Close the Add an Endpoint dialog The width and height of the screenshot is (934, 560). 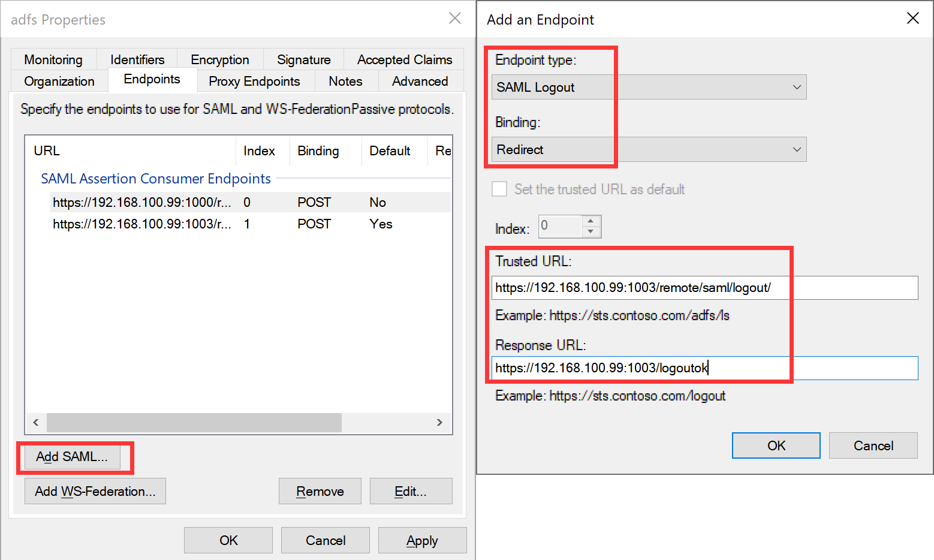point(912,19)
